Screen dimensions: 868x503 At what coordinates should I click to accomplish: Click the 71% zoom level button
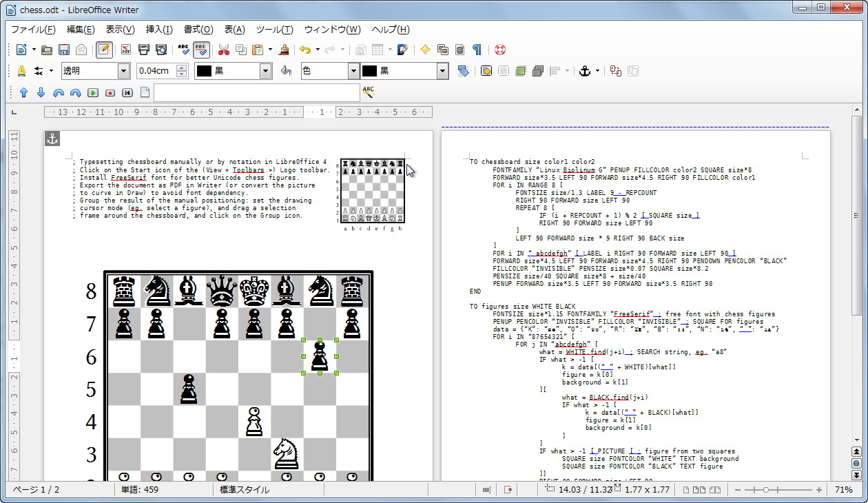click(x=843, y=490)
